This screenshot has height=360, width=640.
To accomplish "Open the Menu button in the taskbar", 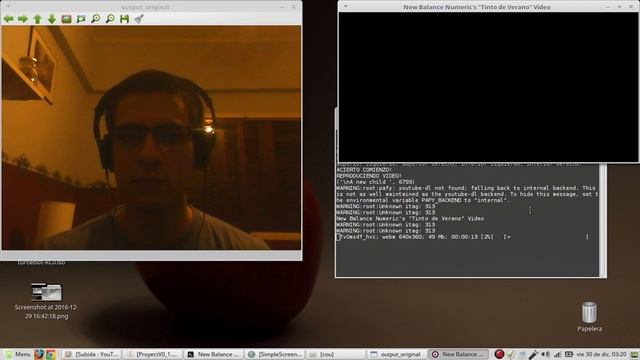I will tap(18, 354).
